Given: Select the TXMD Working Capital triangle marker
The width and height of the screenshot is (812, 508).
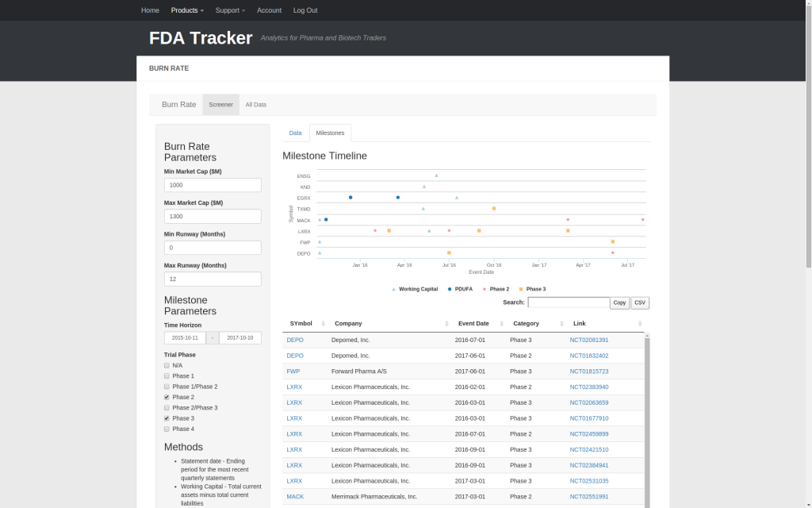Looking at the screenshot, I should pyautogui.click(x=423, y=209).
